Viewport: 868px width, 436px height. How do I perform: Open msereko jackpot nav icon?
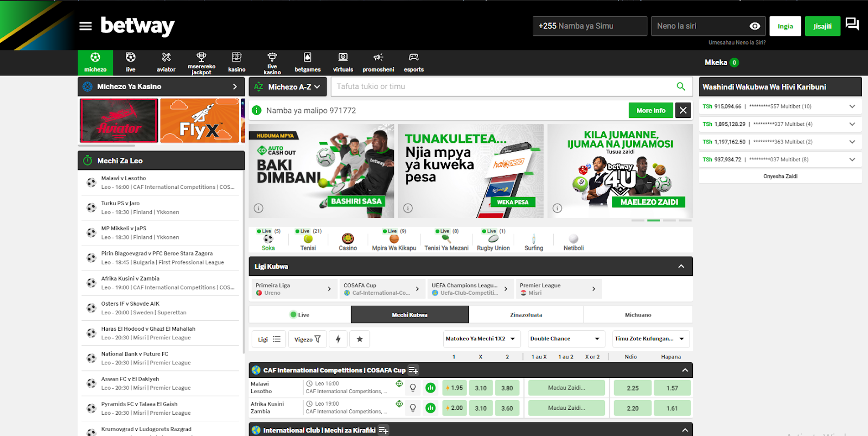[201, 62]
